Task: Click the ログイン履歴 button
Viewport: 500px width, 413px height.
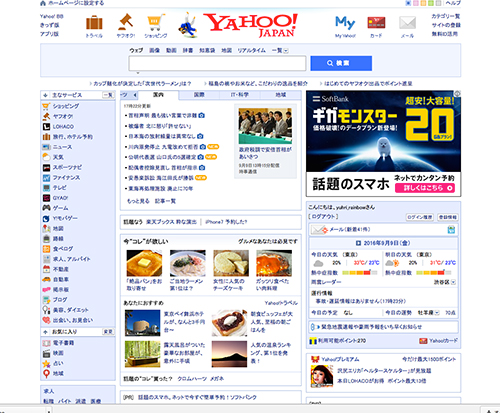Action: pos(420,217)
